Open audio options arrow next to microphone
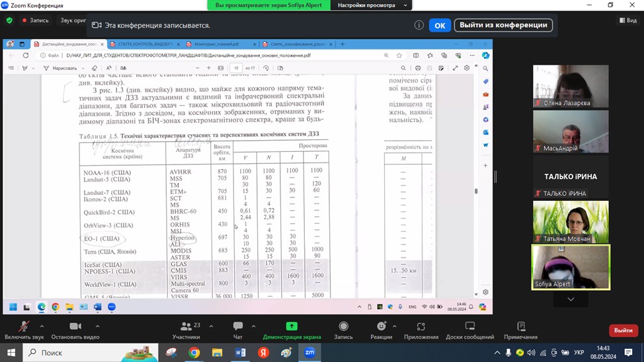644x362 pixels. 42,326
